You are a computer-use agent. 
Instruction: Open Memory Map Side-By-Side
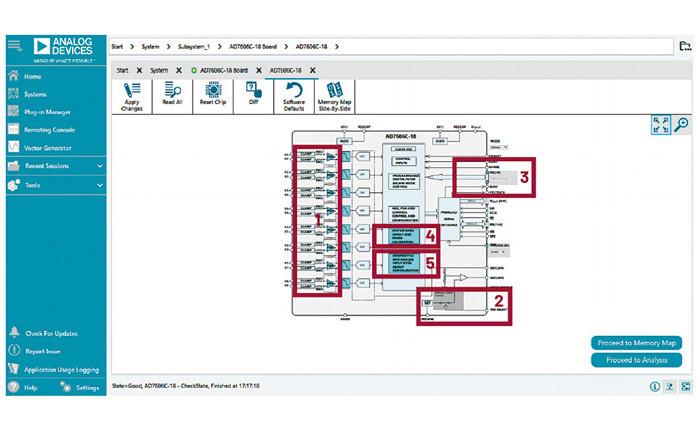334,96
